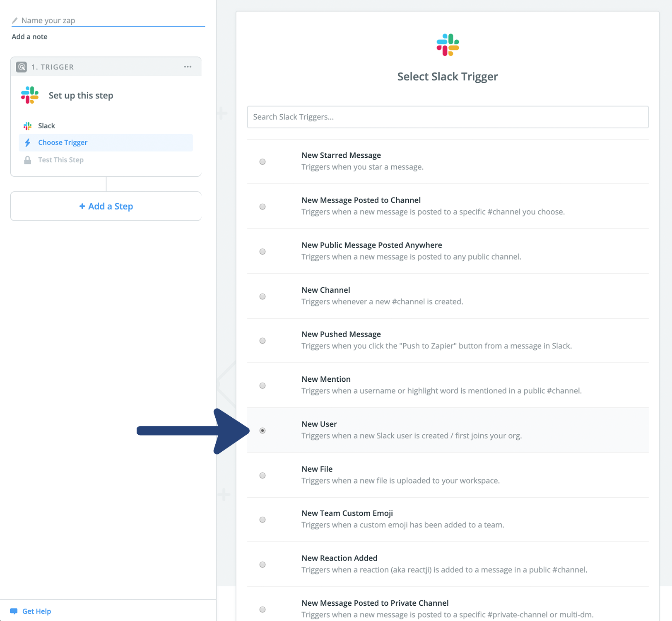
Task: Click the custom emoji description text
Action: coord(403,525)
